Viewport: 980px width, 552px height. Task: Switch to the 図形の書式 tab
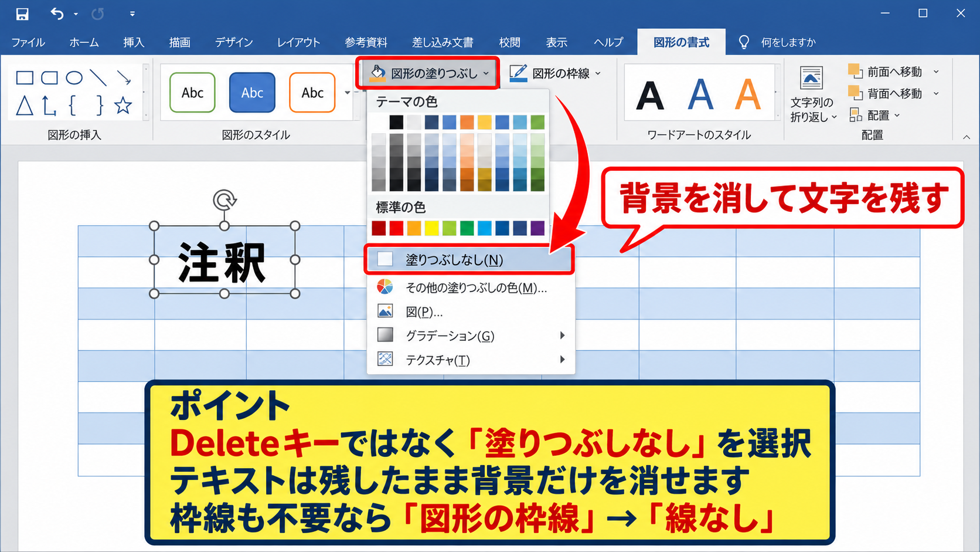pyautogui.click(x=681, y=42)
